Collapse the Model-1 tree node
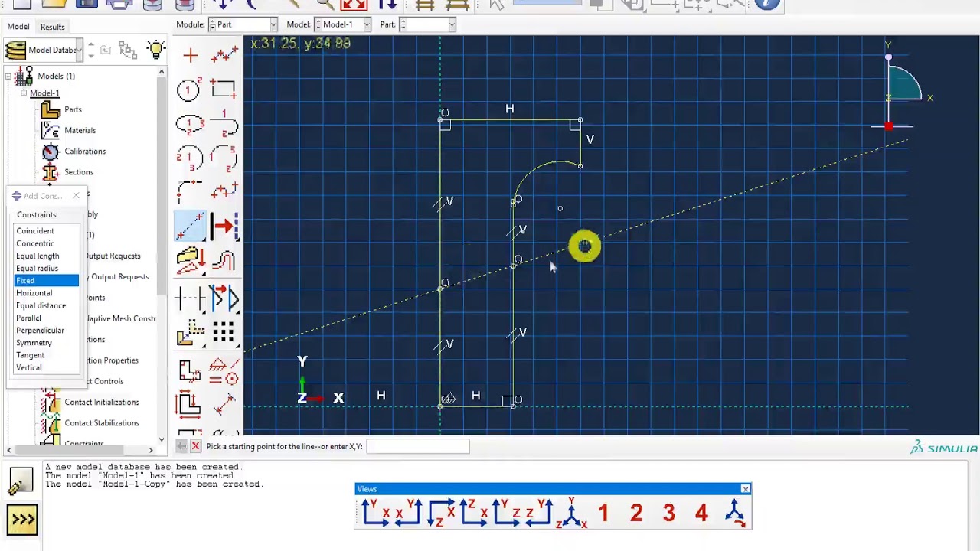This screenshot has width=980, height=551. point(24,93)
